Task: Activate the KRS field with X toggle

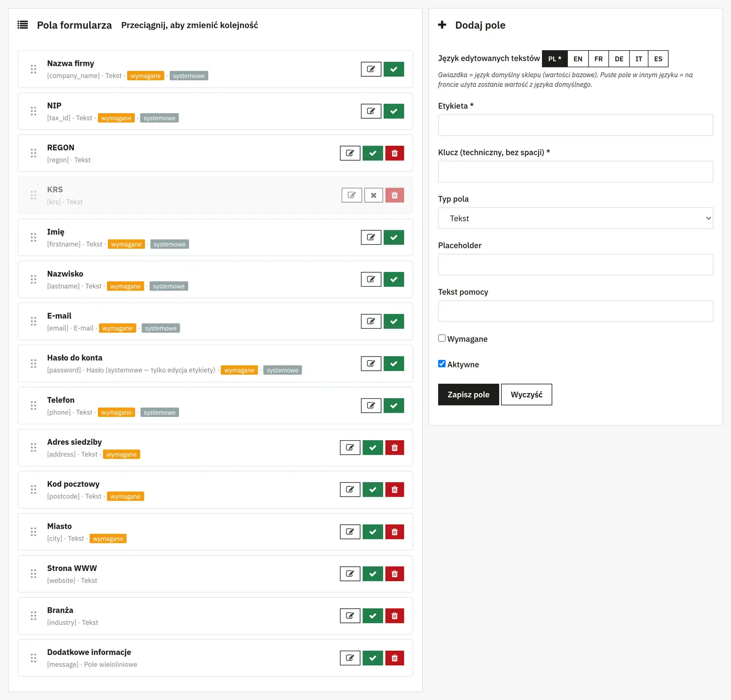Action: pos(374,195)
